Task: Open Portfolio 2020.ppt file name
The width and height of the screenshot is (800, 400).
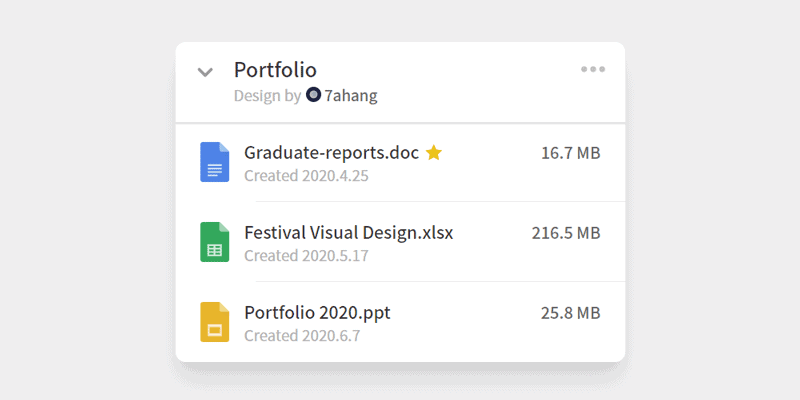Action: (317, 313)
